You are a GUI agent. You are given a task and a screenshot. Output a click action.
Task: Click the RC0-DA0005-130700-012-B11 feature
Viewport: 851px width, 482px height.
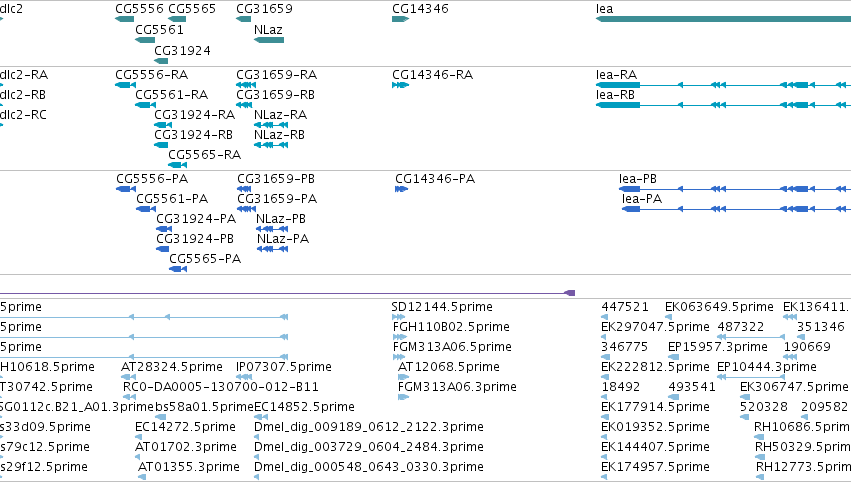click(x=129, y=397)
